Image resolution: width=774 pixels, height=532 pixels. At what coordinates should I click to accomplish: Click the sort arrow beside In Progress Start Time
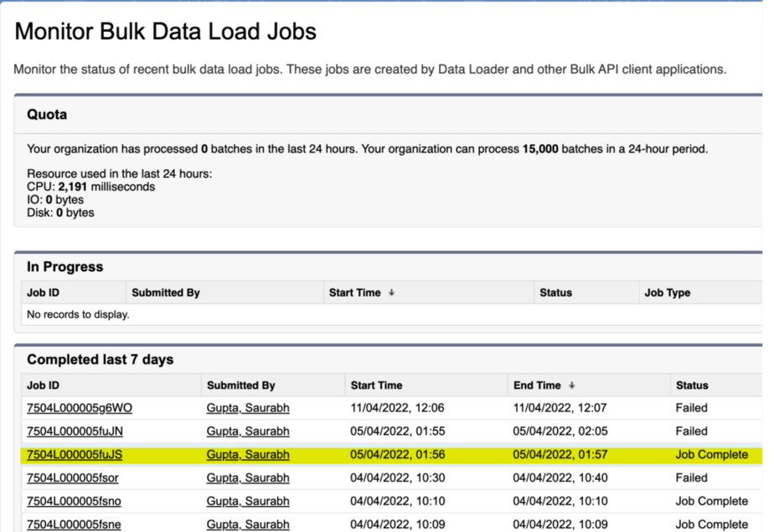[391, 293]
